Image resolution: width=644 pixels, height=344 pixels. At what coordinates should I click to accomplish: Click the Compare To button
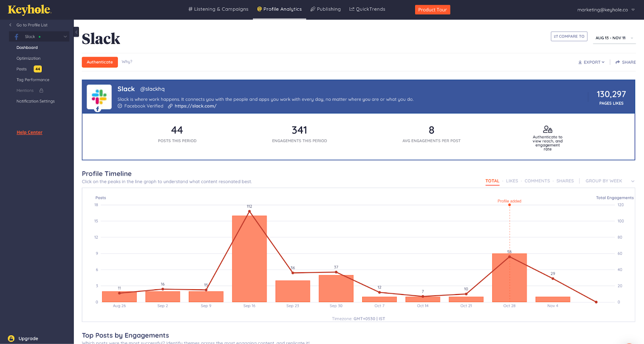[x=569, y=36]
